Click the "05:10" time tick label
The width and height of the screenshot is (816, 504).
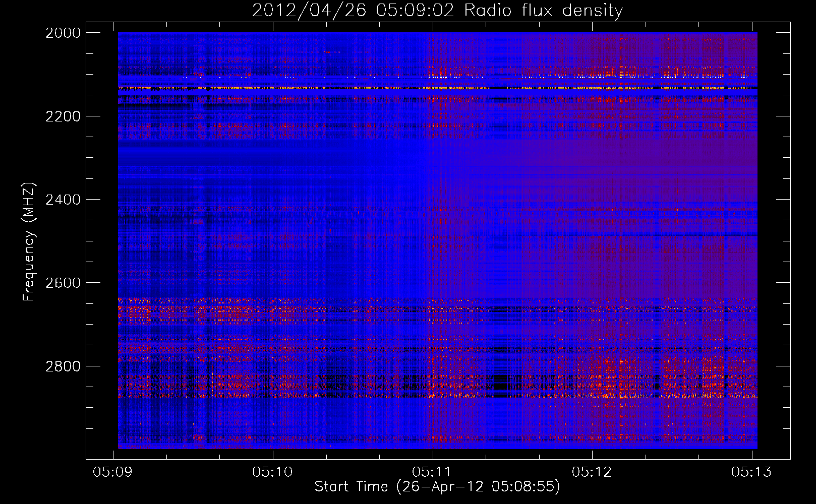(x=273, y=472)
